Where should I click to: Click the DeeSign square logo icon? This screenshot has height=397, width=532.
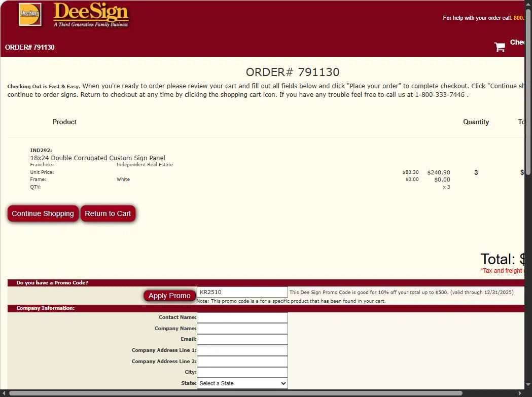point(30,14)
